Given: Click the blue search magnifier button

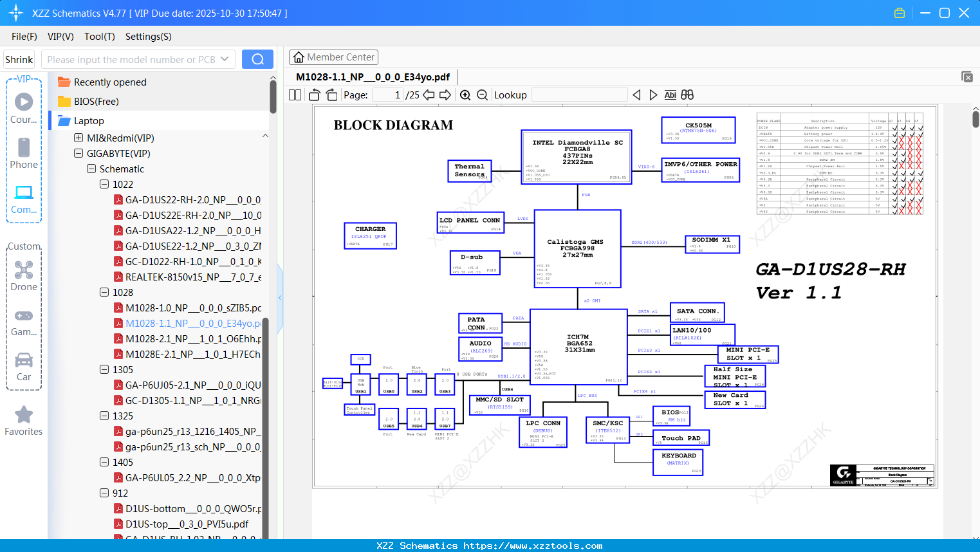Looking at the screenshot, I should [x=257, y=59].
